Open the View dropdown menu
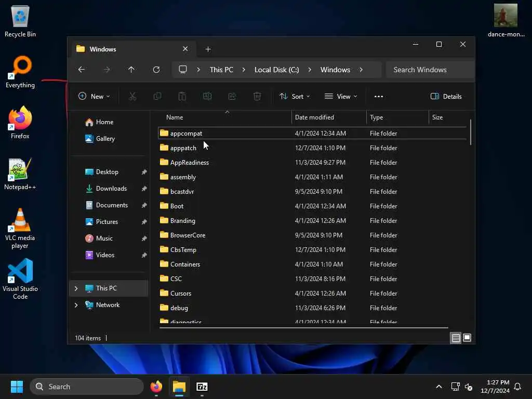 point(341,96)
